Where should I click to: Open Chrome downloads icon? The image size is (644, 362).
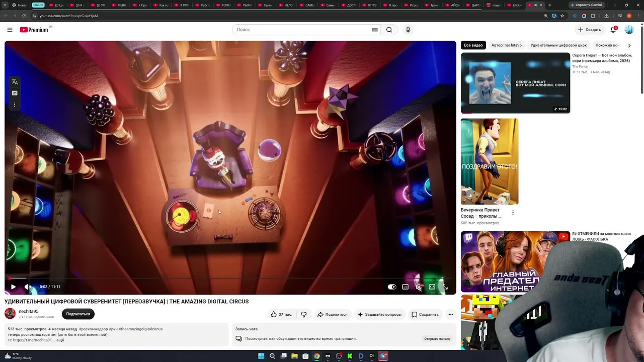(606, 16)
